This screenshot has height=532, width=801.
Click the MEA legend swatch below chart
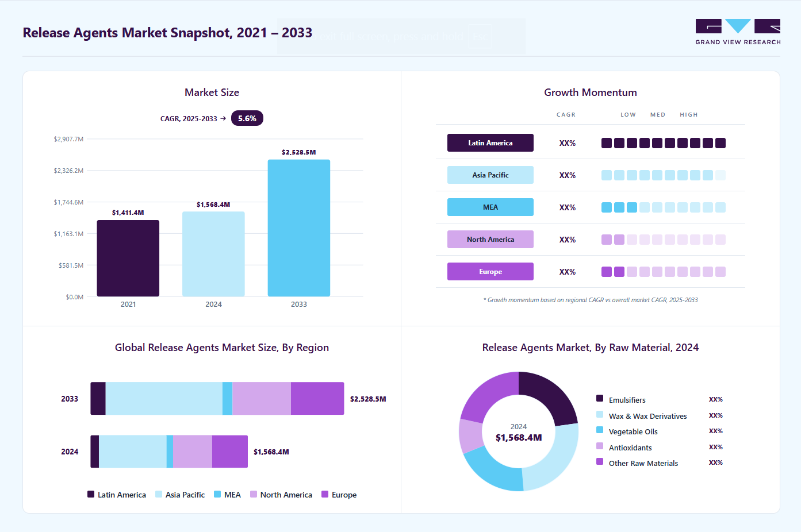pyautogui.click(x=217, y=494)
